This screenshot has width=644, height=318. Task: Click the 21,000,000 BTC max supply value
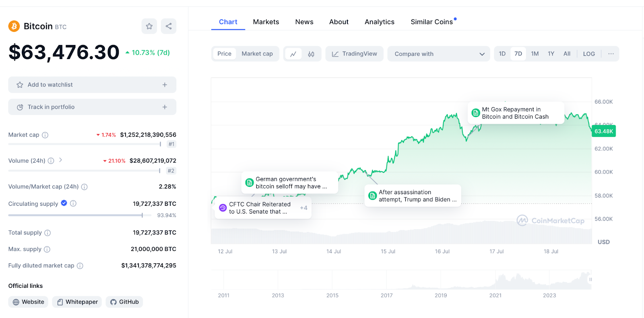coord(153,249)
